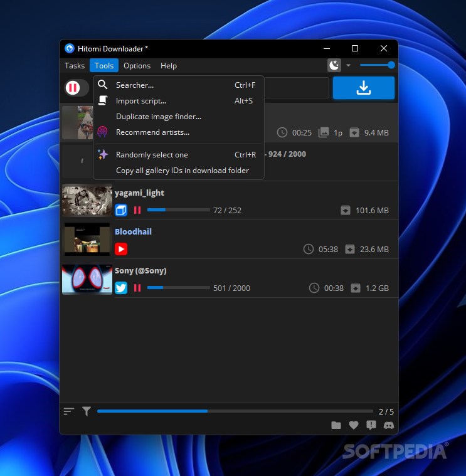
Task: Toggle the pause-all switch
Action: [x=77, y=88]
